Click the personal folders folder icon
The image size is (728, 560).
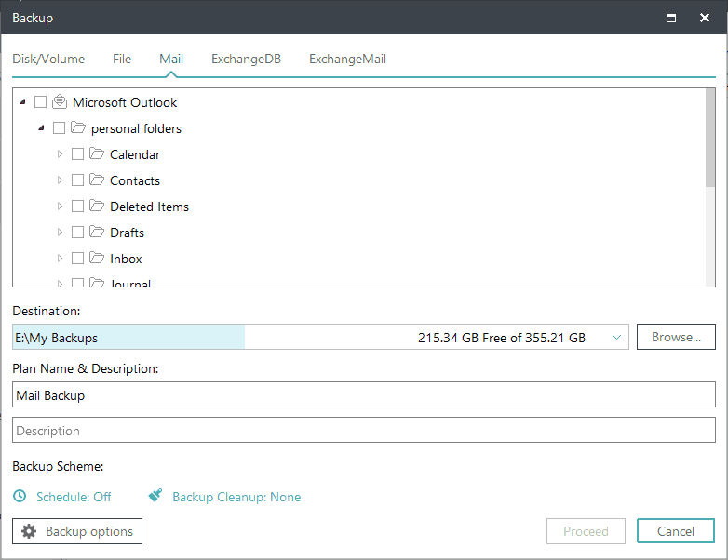coord(78,128)
